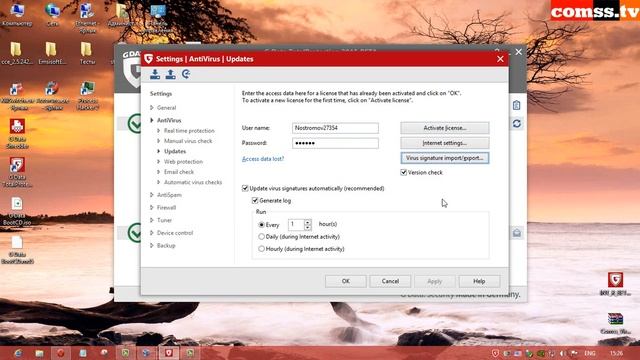Decrease hours with the spinner down arrow
This screenshot has width=640, height=360.
[308, 227]
